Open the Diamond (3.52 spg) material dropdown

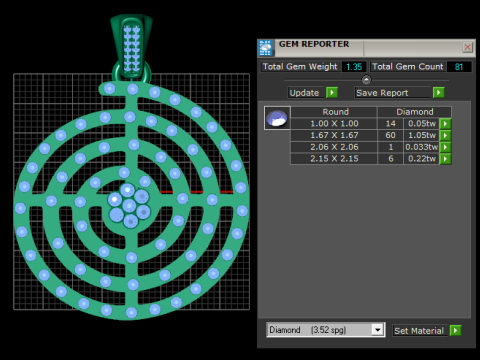point(377,330)
